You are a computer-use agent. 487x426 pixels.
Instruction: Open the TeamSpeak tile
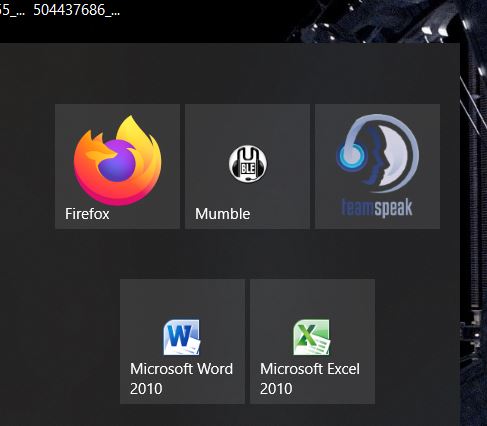point(377,166)
